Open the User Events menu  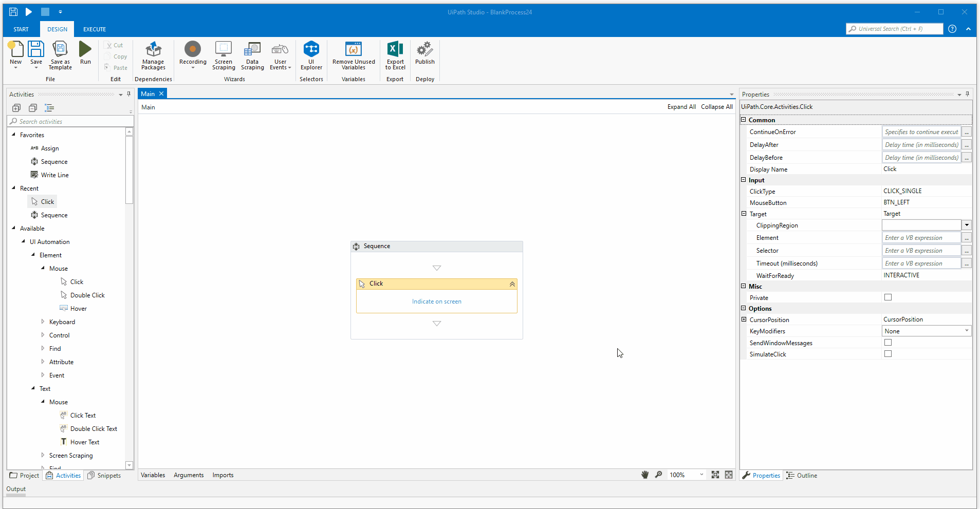[x=280, y=55]
